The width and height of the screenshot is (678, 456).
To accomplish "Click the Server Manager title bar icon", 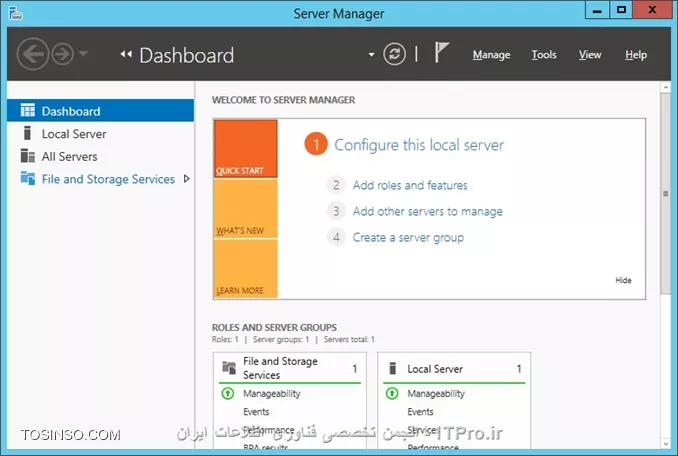I will 16,13.
